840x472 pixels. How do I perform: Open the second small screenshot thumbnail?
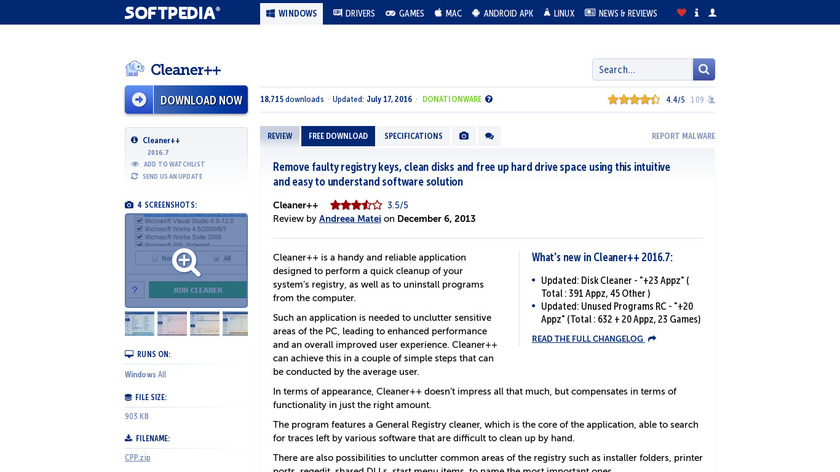172,324
